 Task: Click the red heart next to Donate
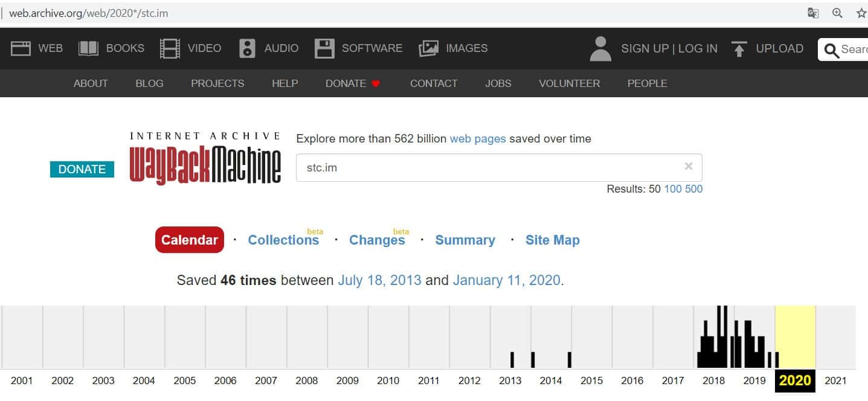click(376, 84)
